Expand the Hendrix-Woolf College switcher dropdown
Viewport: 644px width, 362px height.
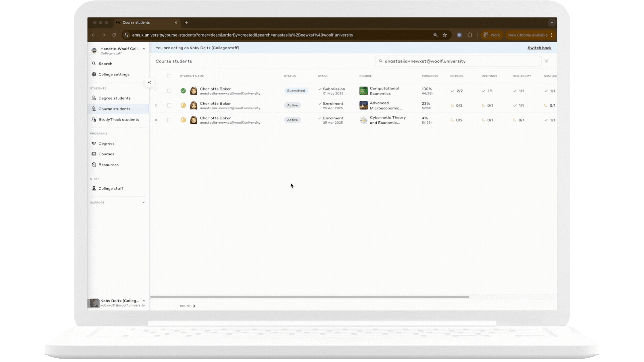[144, 49]
